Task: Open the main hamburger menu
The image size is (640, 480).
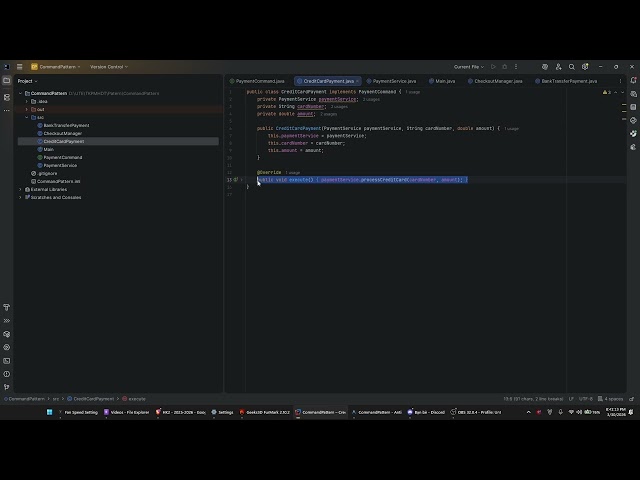Action: tap(20, 67)
